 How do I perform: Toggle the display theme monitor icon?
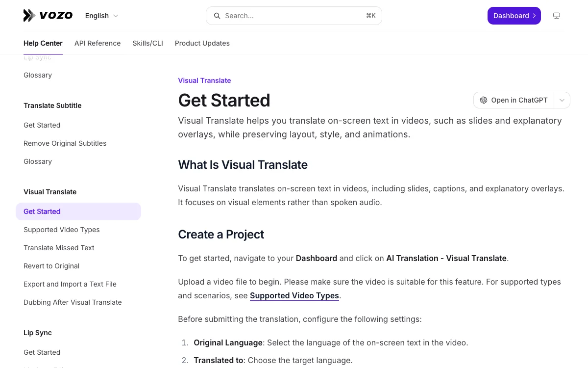[x=557, y=16]
